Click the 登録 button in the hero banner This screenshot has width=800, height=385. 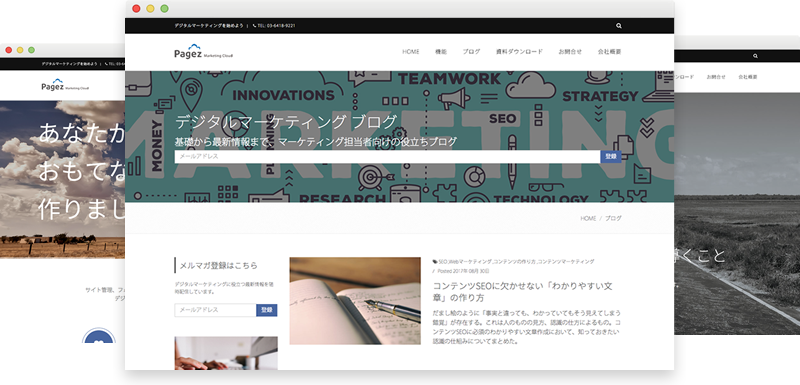click(x=611, y=157)
